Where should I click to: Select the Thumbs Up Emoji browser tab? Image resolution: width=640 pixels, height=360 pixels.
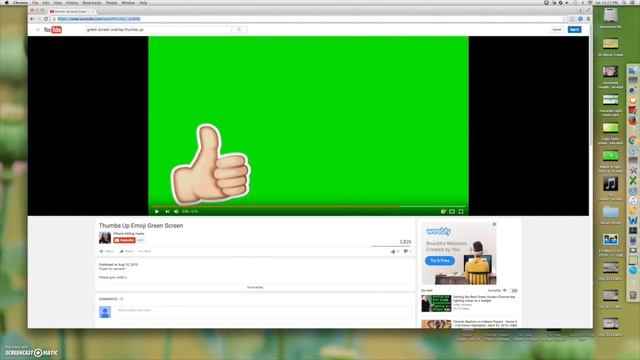pos(72,11)
